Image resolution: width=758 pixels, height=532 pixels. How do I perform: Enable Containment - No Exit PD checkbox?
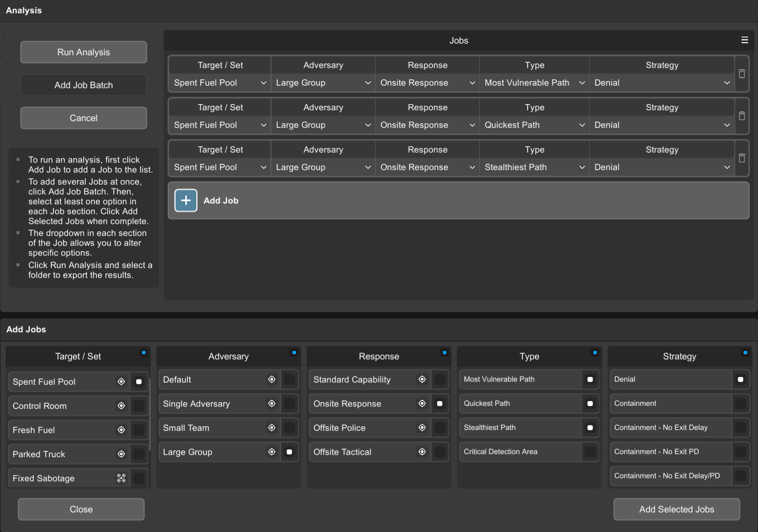coord(741,452)
